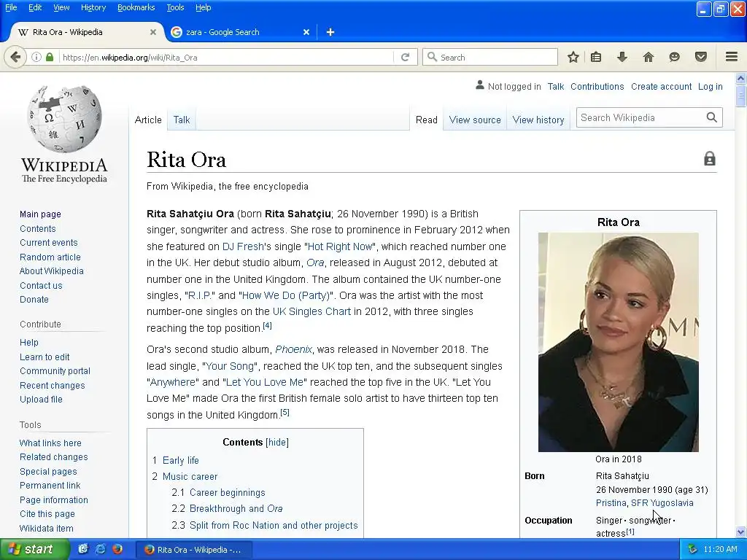Click the Main page sidebar link
This screenshot has width=747, height=560.
pos(40,214)
